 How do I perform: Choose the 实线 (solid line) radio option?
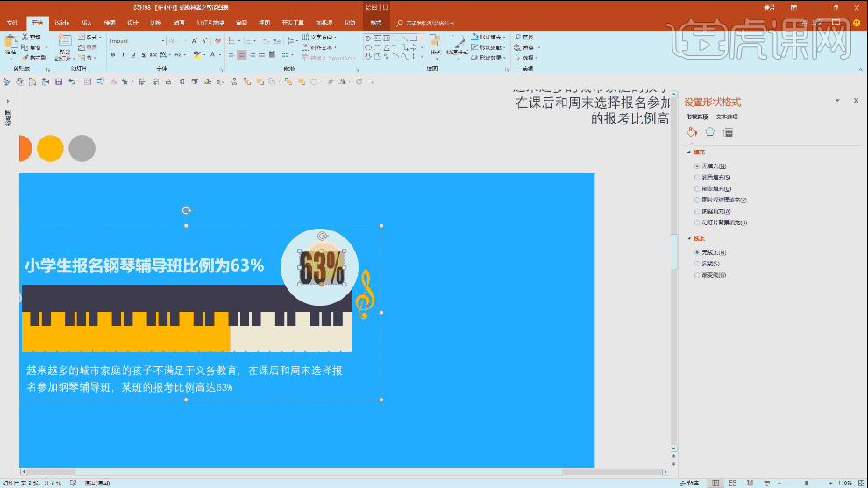(697, 264)
